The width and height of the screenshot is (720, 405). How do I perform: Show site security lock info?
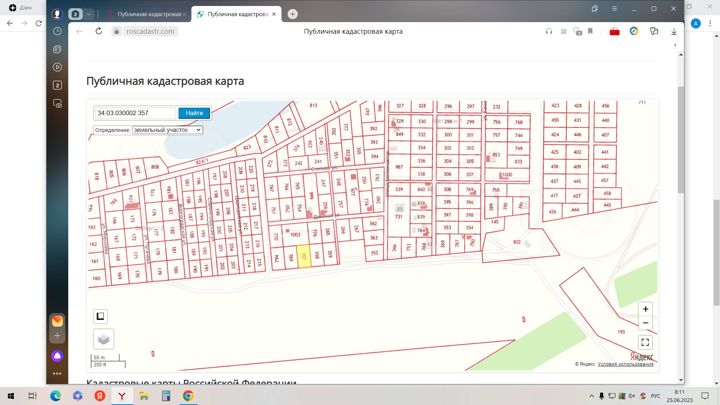[x=117, y=31]
